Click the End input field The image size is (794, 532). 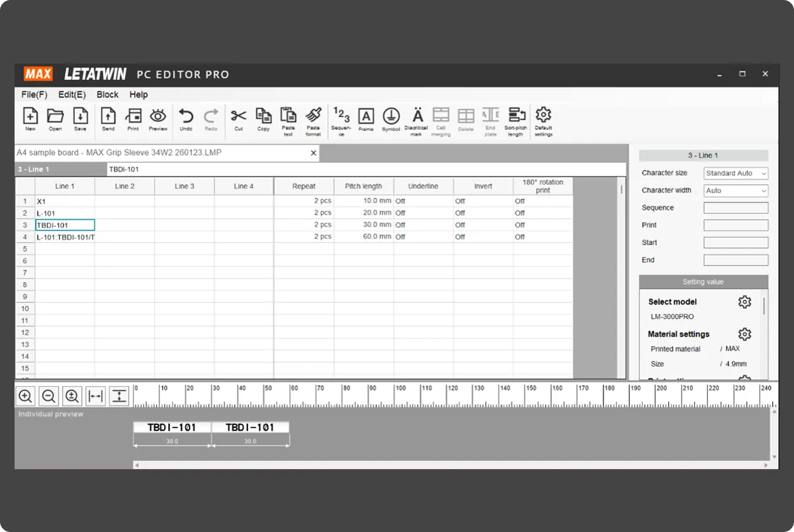point(736,260)
